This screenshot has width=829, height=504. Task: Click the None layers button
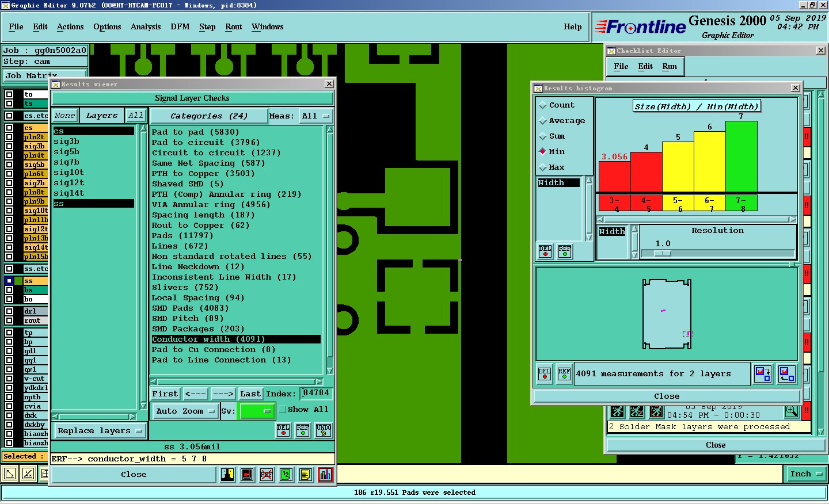(x=65, y=116)
